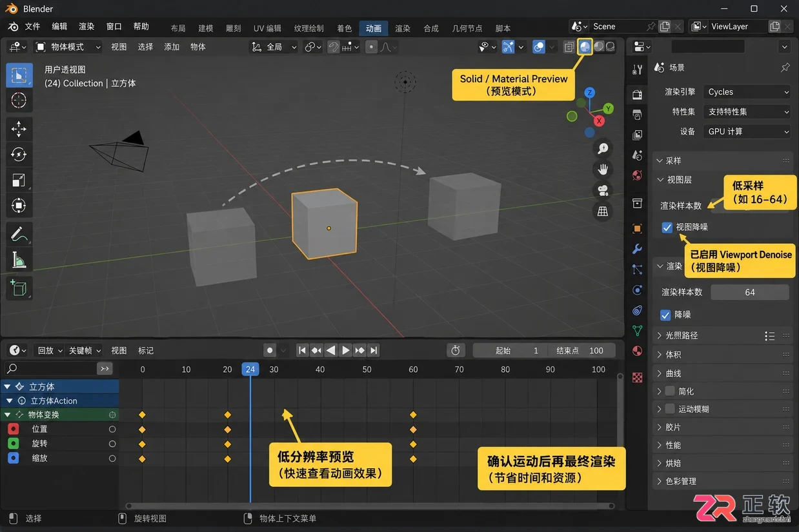Screen dimensions: 799x532
Task: Switch to the 着色 workspace tab
Action: point(345,28)
